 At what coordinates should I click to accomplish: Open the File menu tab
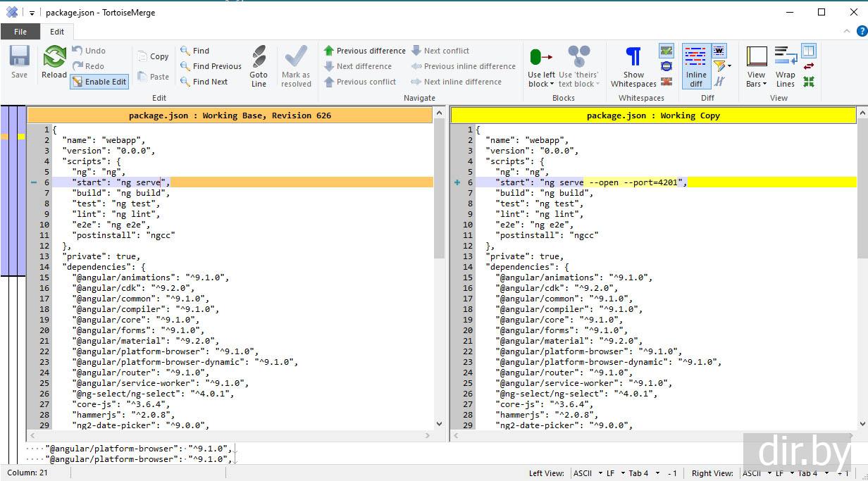[20, 32]
